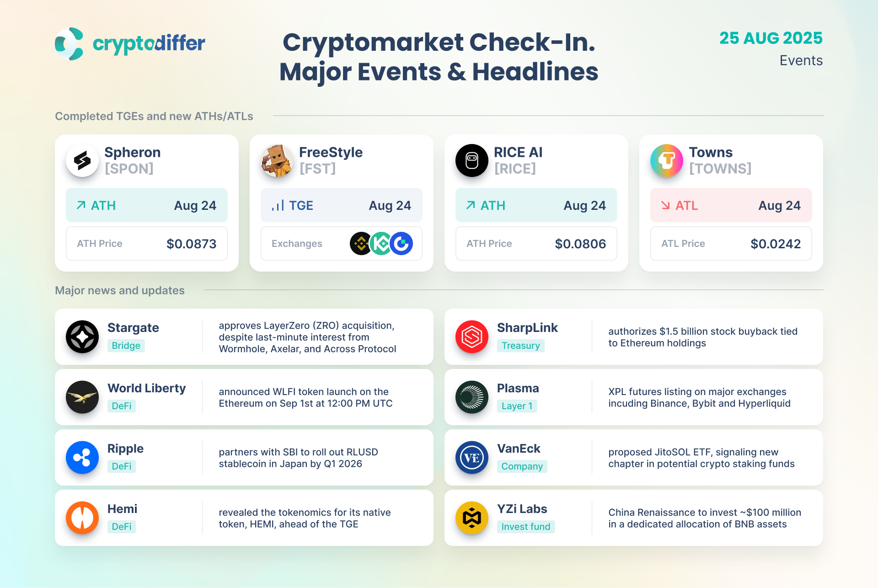Click the Invest fund tag under YZi Labs
Viewport: 878px width, 588px height.
[526, 527]
